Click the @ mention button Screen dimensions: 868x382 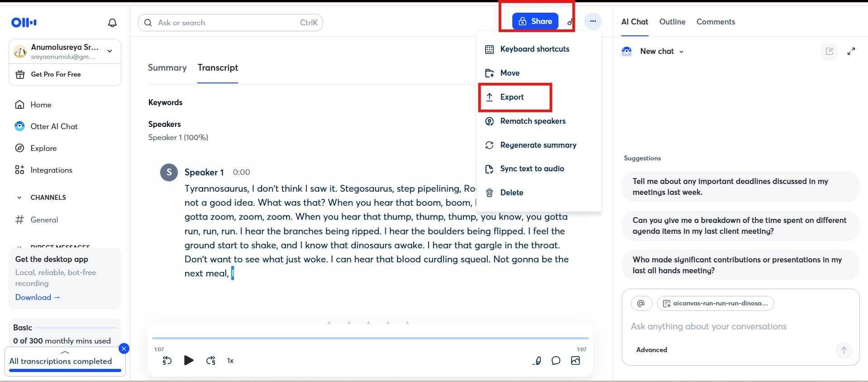point(641,303)
